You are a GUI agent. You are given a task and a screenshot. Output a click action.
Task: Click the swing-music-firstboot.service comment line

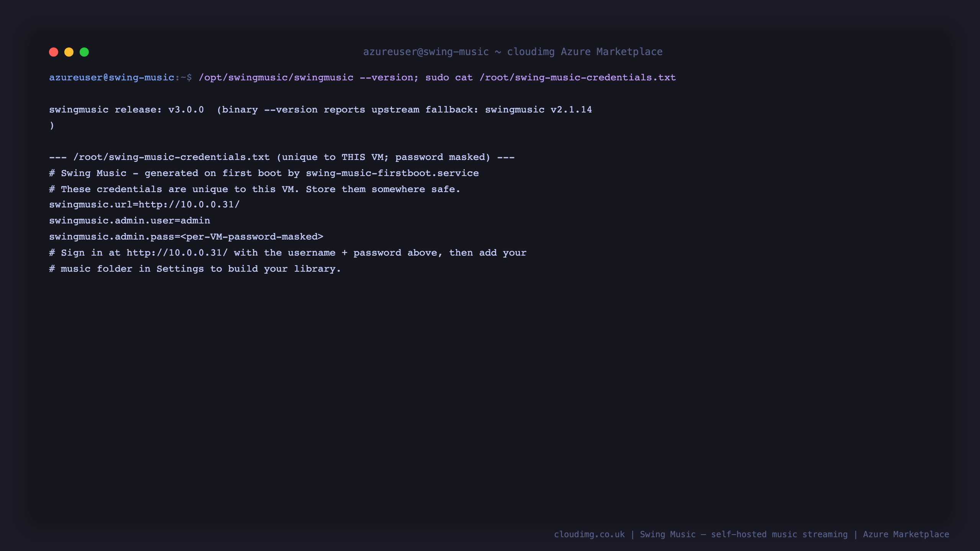pos(264,173)
